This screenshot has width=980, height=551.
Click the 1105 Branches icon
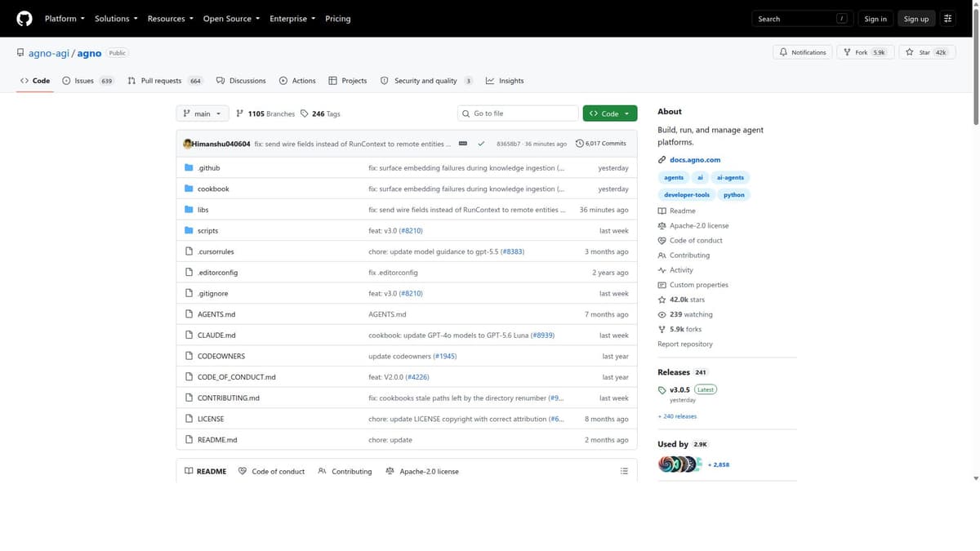point(240,113)
